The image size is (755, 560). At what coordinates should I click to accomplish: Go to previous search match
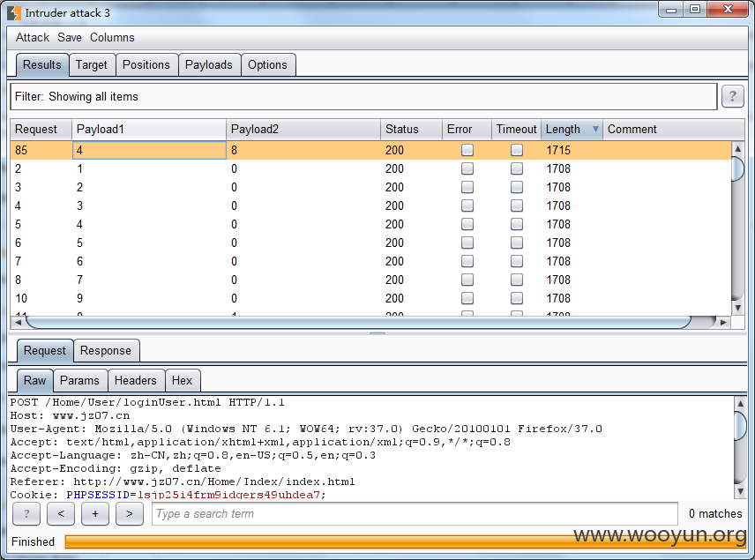pos(61,514)
